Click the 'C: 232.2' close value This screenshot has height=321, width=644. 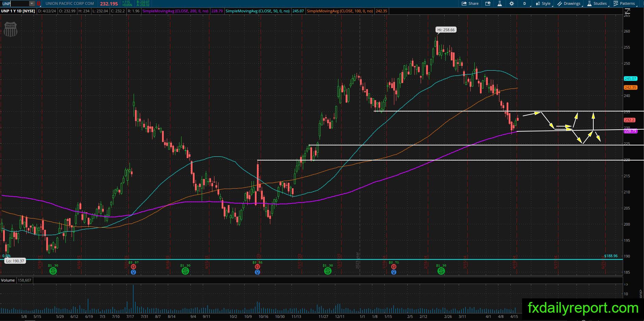coord(117,11)
